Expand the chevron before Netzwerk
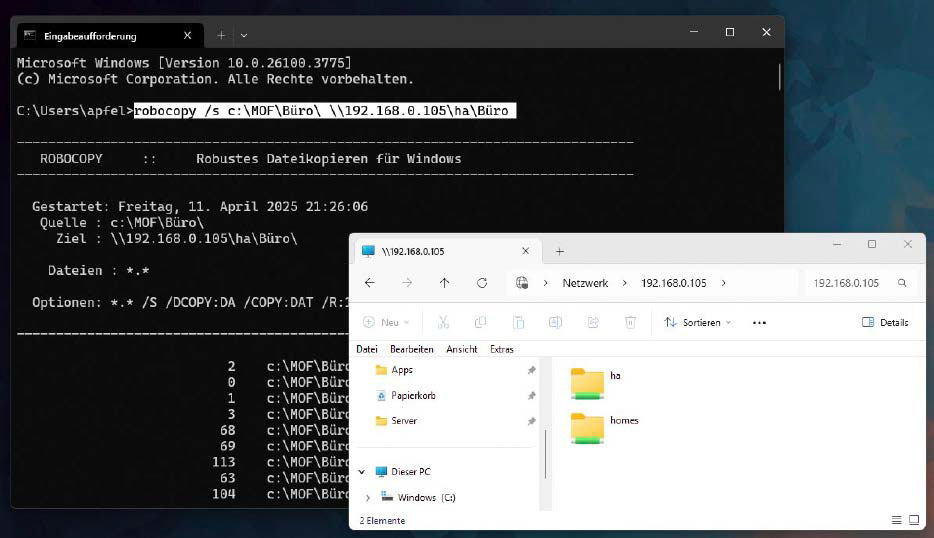 (x=545, y=283)
